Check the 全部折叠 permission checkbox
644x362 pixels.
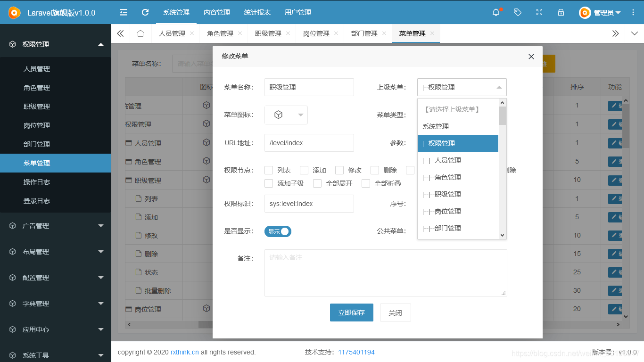click(x=366, y=183)
